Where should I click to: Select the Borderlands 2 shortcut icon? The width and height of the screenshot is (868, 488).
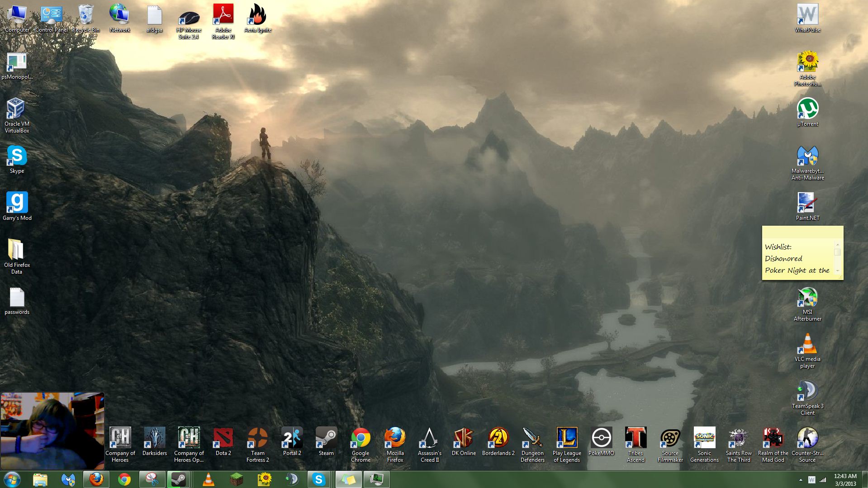pos(498,439)
